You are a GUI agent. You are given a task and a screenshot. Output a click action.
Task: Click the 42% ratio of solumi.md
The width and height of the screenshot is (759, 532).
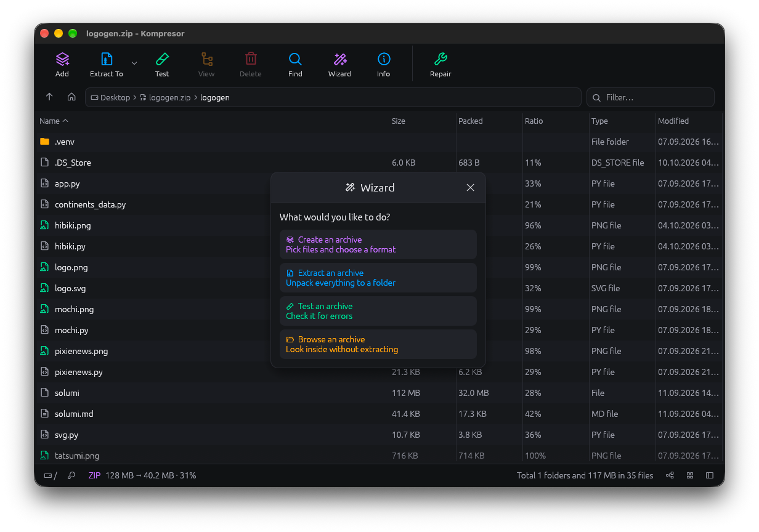pyautogui.click(x=533, y=414)
